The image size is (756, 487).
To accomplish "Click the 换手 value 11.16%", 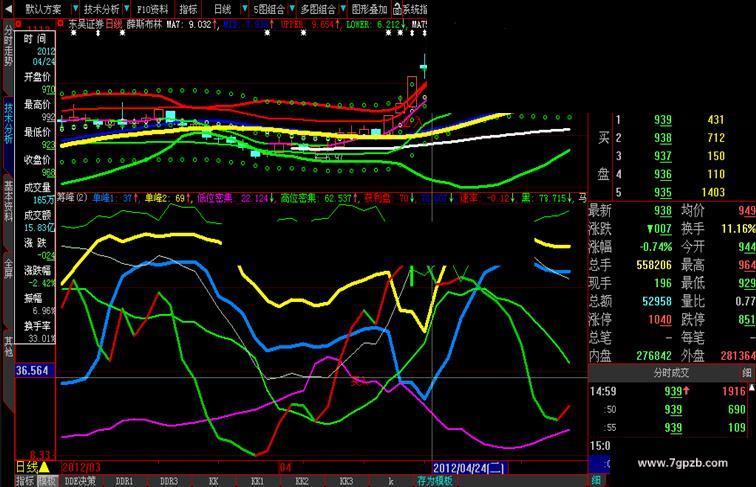I will (738, 229).
